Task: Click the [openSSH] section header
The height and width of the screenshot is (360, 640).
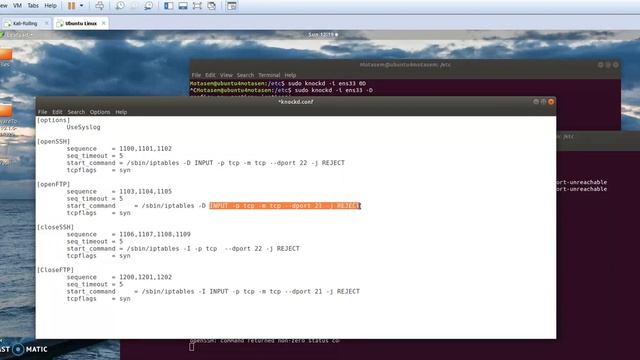Action: (x=53, y=142)
